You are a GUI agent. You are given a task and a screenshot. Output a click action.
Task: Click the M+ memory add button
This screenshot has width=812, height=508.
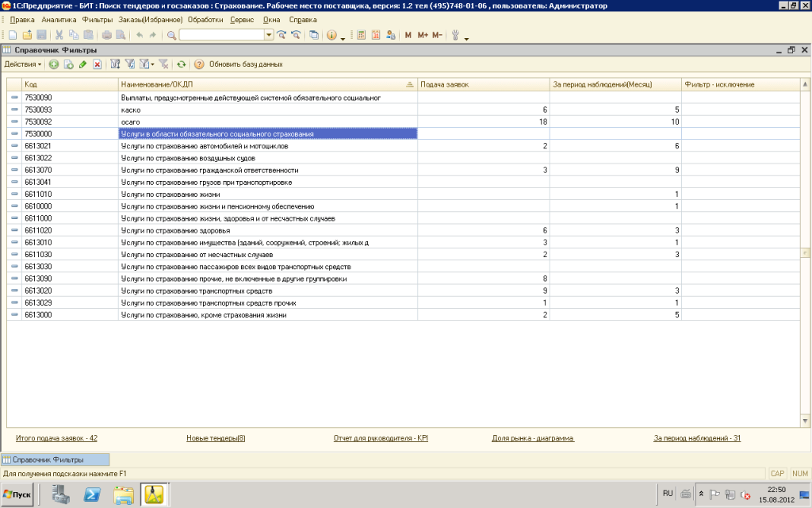tap(422, 35)
